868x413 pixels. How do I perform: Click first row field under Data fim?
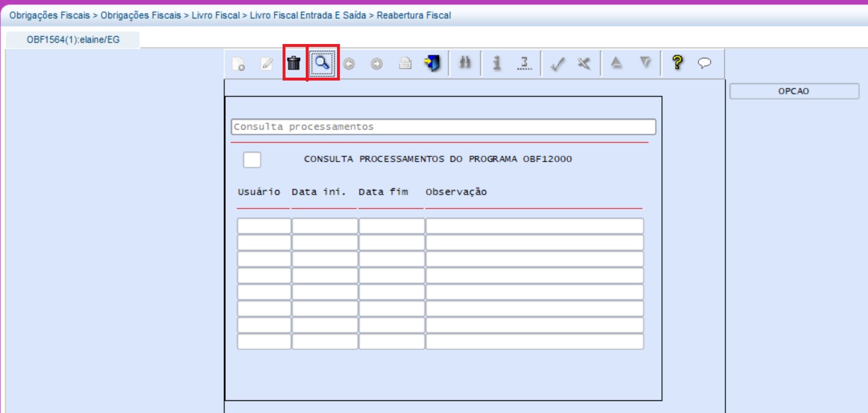[x=392, y=226]
